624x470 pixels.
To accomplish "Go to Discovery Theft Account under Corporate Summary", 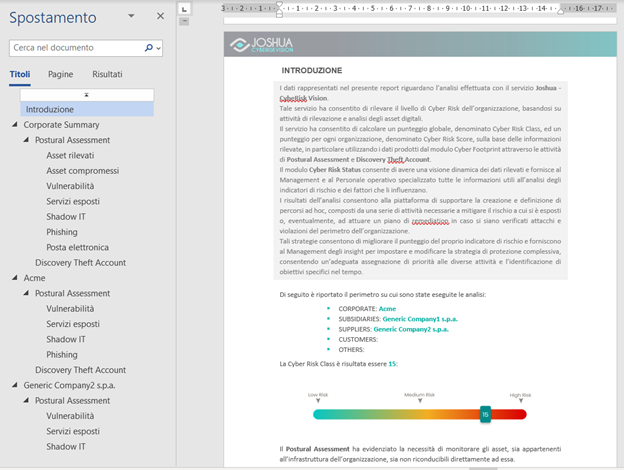I will coord(80,263).
